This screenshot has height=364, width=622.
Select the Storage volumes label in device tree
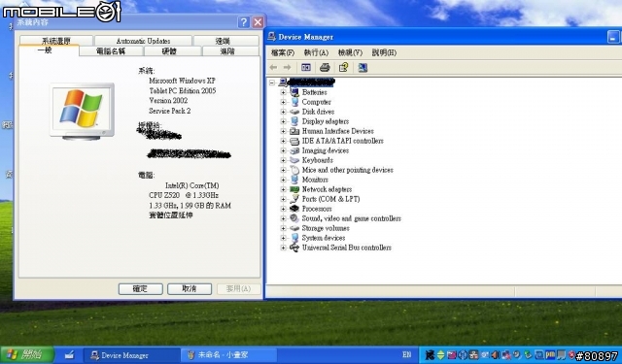tap(326, 228)
